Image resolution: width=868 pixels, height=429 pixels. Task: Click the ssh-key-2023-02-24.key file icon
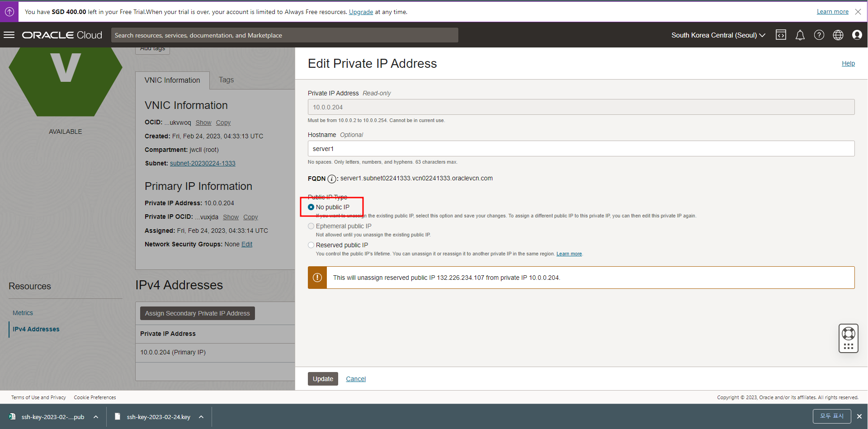[x=118, y=416]
